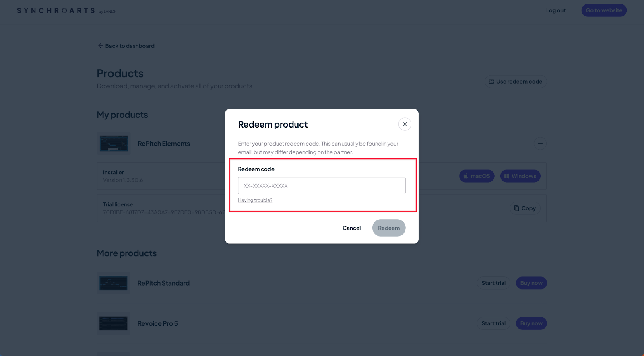The image size is (644, 356).
Task: Click Use redeem code button
Action: [x=515, y=82]
